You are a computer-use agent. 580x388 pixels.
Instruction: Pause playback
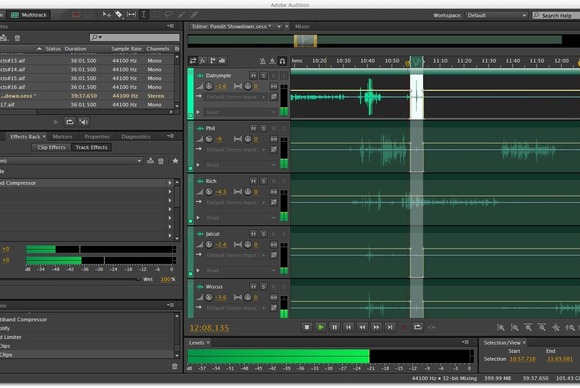click(334, 327)
